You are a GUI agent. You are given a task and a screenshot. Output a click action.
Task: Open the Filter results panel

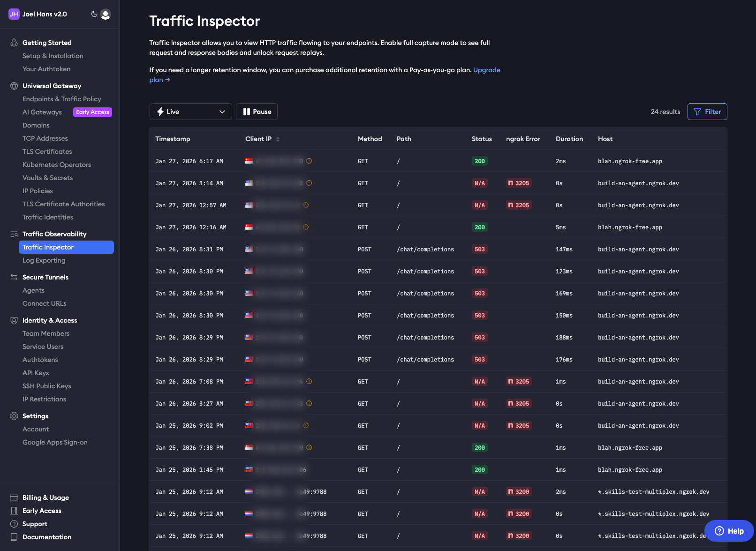(x=707, y=112)
